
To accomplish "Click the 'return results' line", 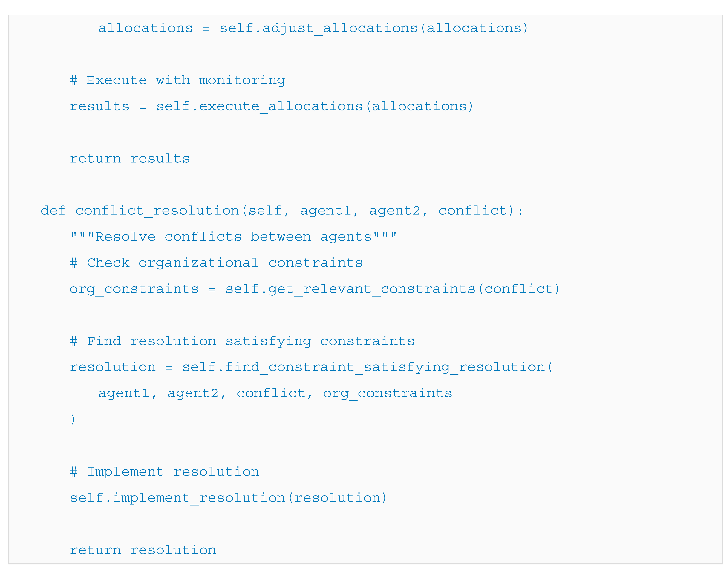I will (129, 158).
